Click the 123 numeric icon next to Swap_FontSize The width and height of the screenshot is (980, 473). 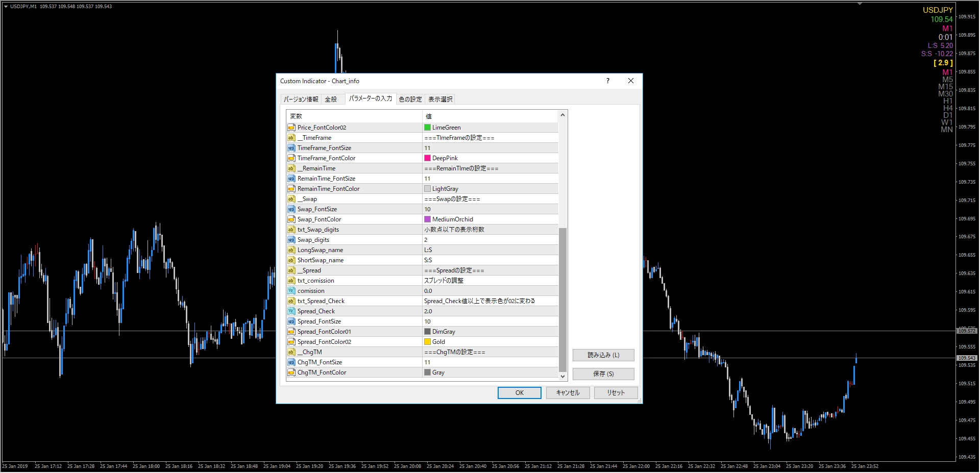(x=291, y=209)
